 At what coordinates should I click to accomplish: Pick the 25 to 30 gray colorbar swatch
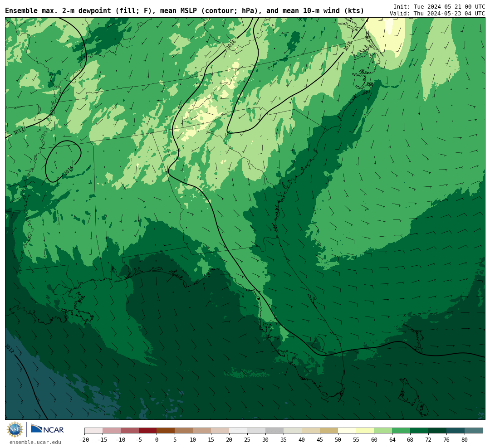(x=256, y=431)
